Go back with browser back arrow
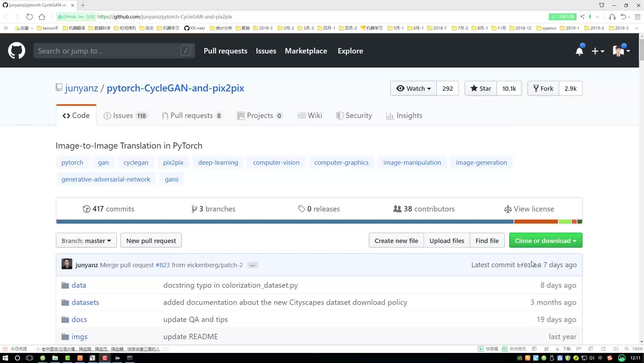 coord(6,16)
